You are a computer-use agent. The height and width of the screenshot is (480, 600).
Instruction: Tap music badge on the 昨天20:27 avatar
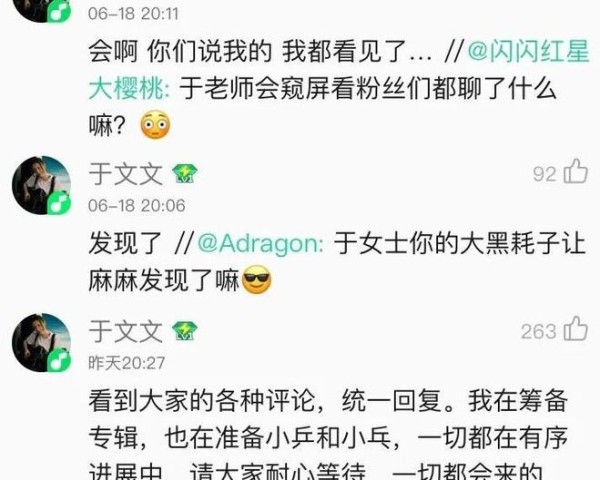(x=59, y=360)
